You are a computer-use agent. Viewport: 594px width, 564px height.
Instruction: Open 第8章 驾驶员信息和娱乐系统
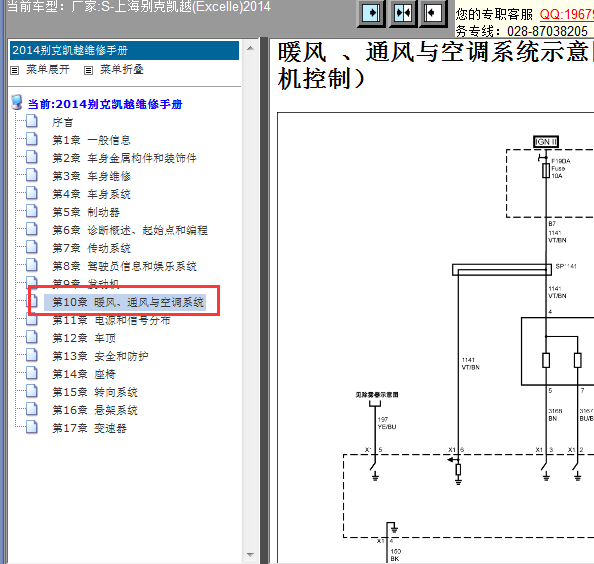tap(124, 266)
